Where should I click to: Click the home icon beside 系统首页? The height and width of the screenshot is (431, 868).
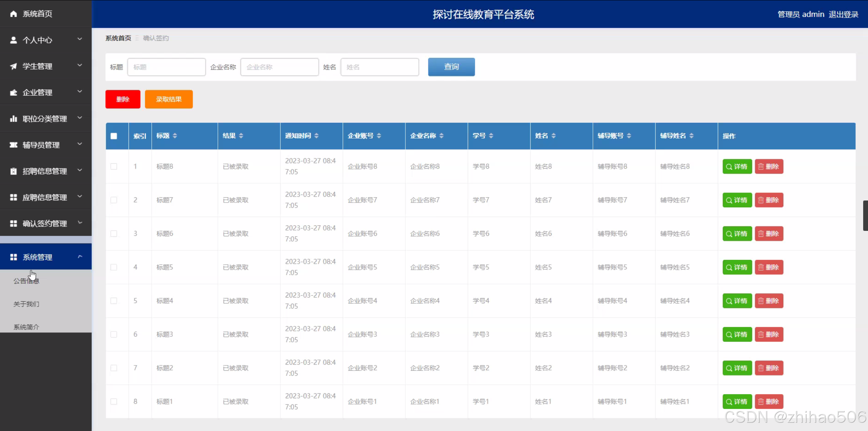coord(13,14)
